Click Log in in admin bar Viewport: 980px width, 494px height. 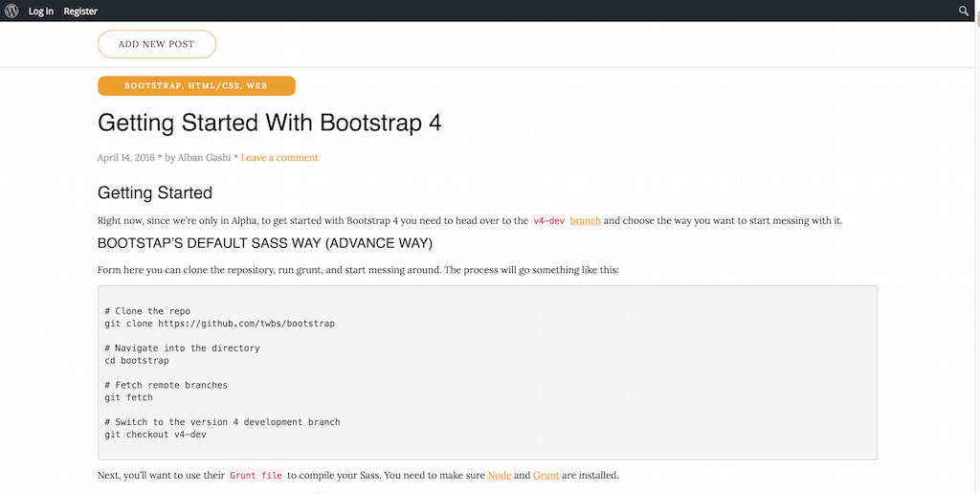pos(40,11)
